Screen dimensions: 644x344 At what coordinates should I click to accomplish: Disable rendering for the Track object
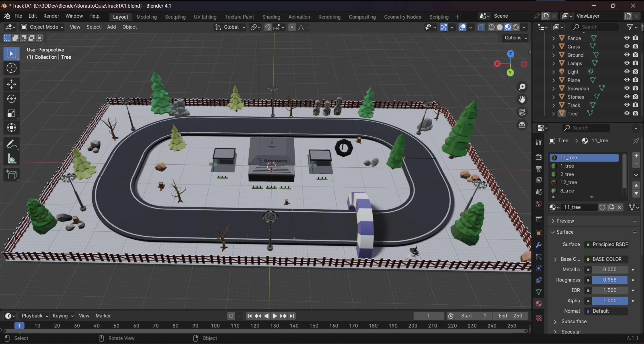pos(635,105)
